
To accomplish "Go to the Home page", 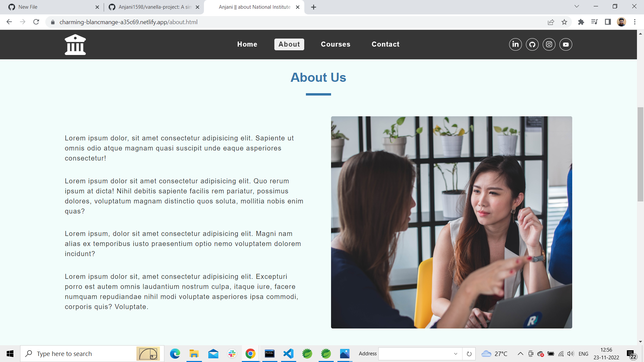I will pyautogui.click(x=247, y=44).
